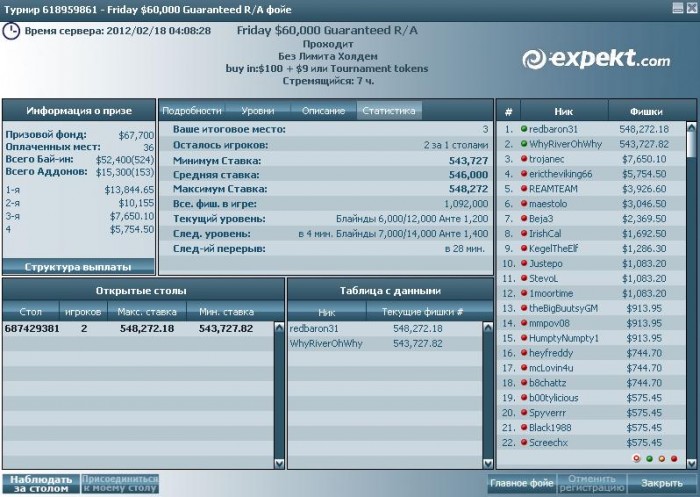Image resolution: width=700 pixels, height=497 pixels.
Task: Click the green status dot beside WhyRiverOhWhy
Action: (524, 144)
